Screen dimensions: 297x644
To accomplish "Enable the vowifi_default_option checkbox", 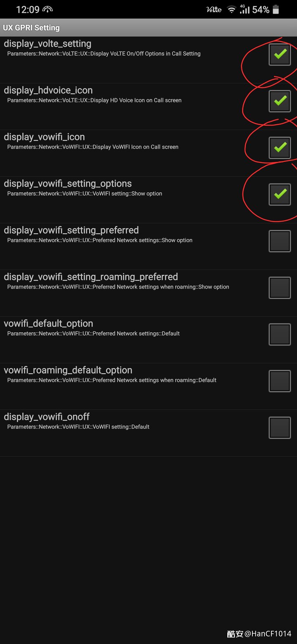I will click(x=280, y=334).
